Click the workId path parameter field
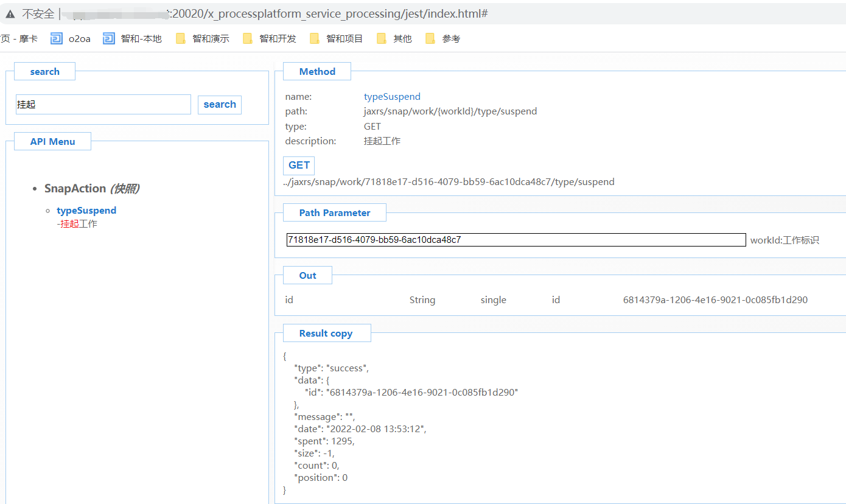Viewport: 846px width, 504px height. (516, 240)
